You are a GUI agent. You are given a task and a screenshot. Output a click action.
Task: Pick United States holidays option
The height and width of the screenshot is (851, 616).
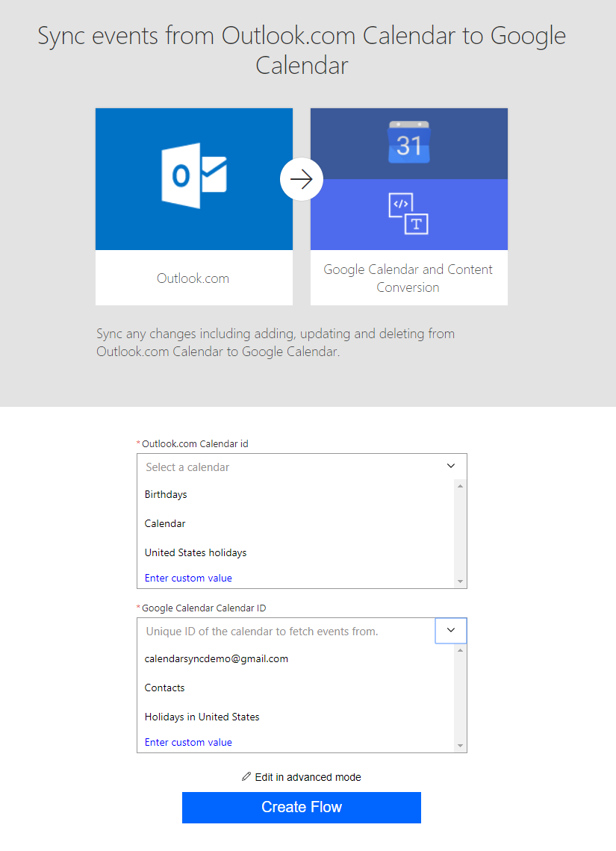196,552
